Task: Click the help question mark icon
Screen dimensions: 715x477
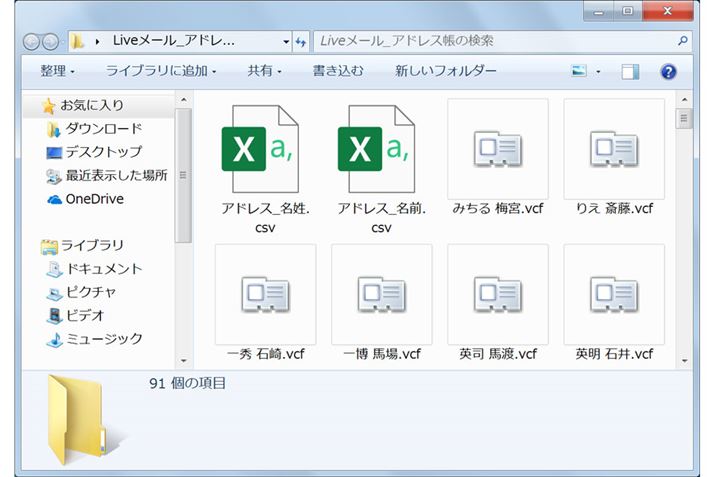Action: [x=669, y=72]
